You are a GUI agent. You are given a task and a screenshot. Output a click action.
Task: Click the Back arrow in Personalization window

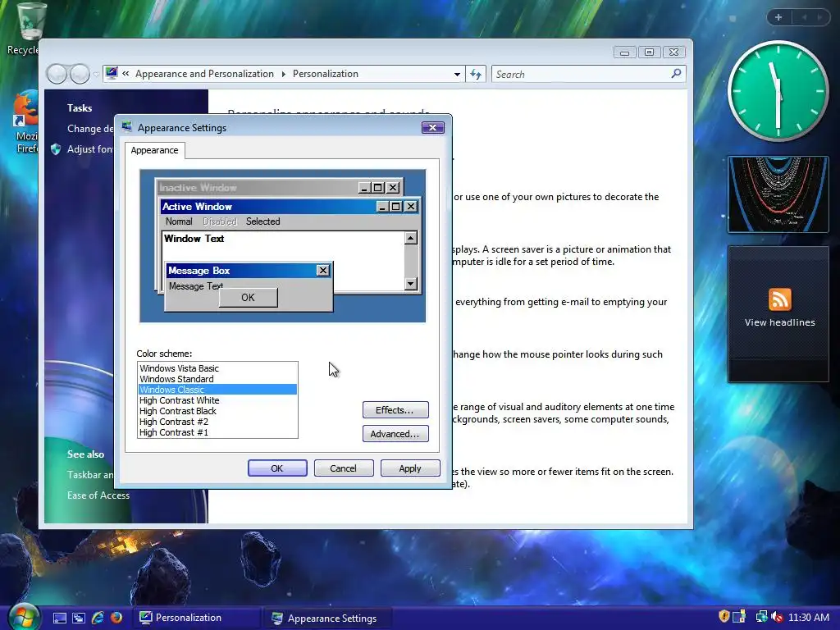tap(57, 74)
